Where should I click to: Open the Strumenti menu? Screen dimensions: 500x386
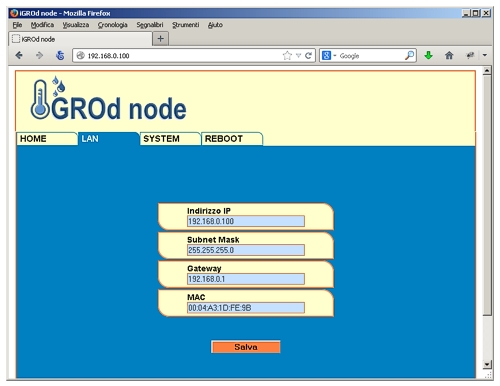[185, 25]
